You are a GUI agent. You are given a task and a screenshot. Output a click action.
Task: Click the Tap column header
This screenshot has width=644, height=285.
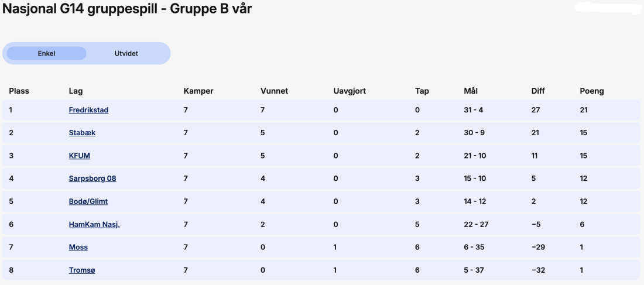click(422, 91)
